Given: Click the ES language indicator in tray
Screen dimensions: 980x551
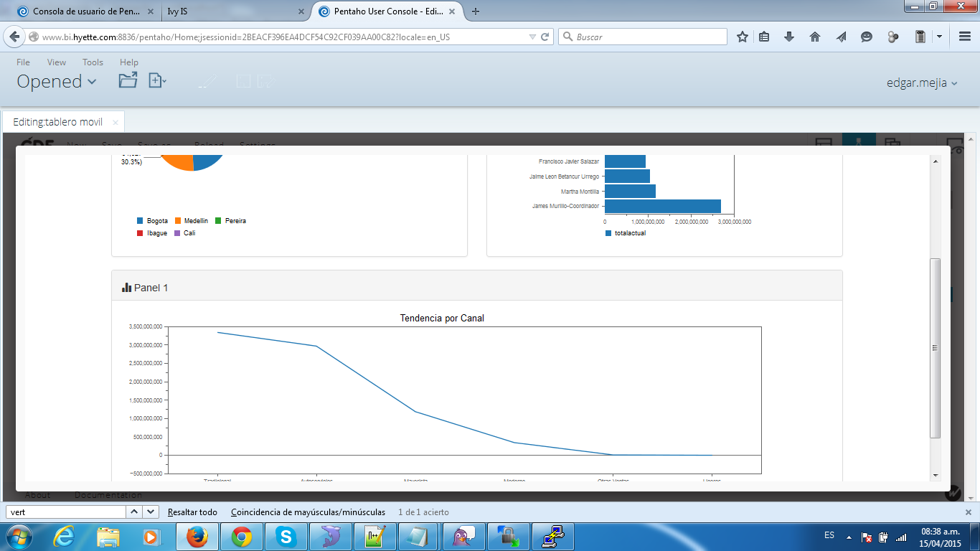Looking at the screenshot, I should [x=829, y=536].
